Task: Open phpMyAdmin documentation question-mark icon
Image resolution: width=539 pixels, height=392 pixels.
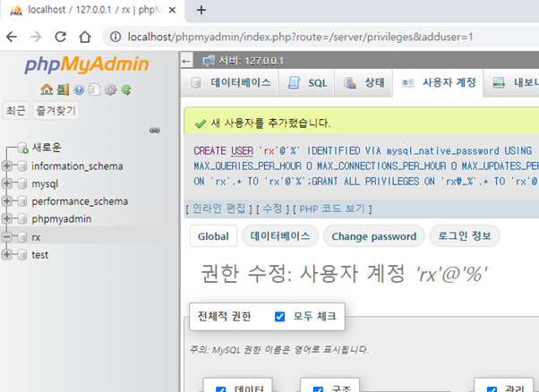Action: coord(79,90)
